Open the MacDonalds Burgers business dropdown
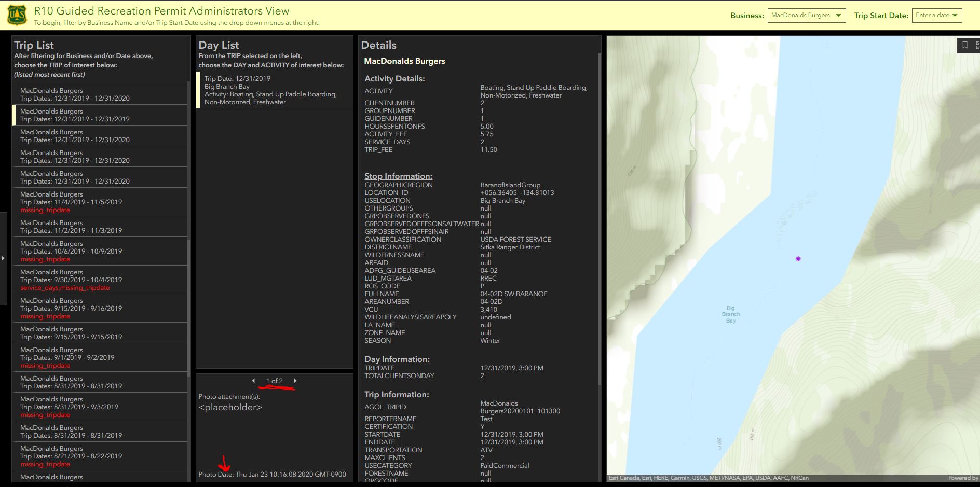Image resolution: width=980 pixels, height=487 pixels. [x=806, y=15]
